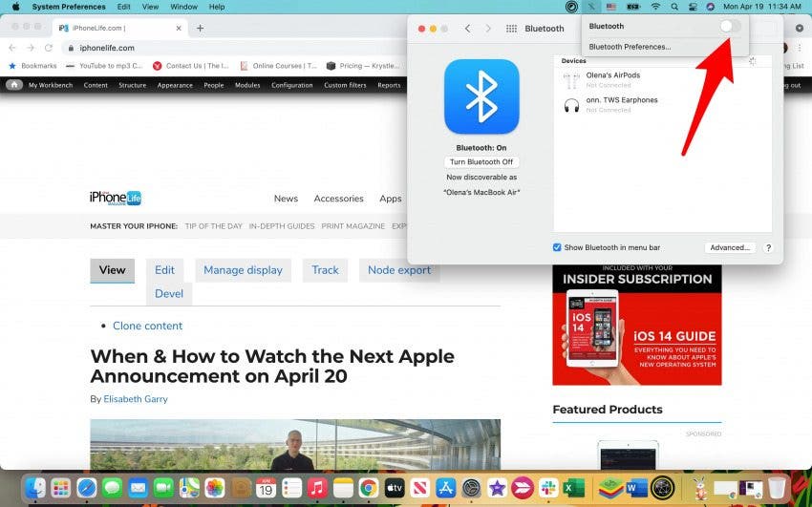This screenshot has width=812, height=507.
Task: Show all preferences grid icon
Action: point(511,29)
